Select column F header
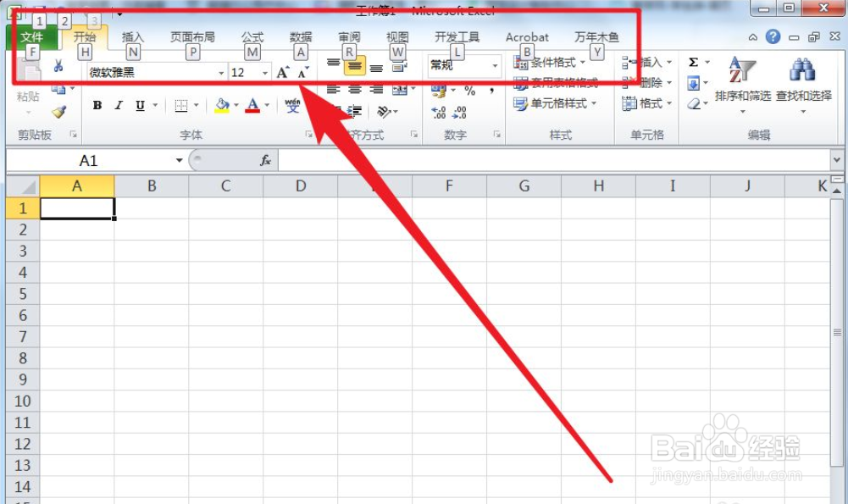 pyautogui.click(x=449, y=186)
